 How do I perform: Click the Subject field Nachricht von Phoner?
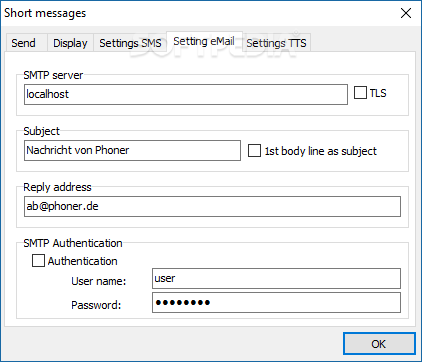(132, 150)
